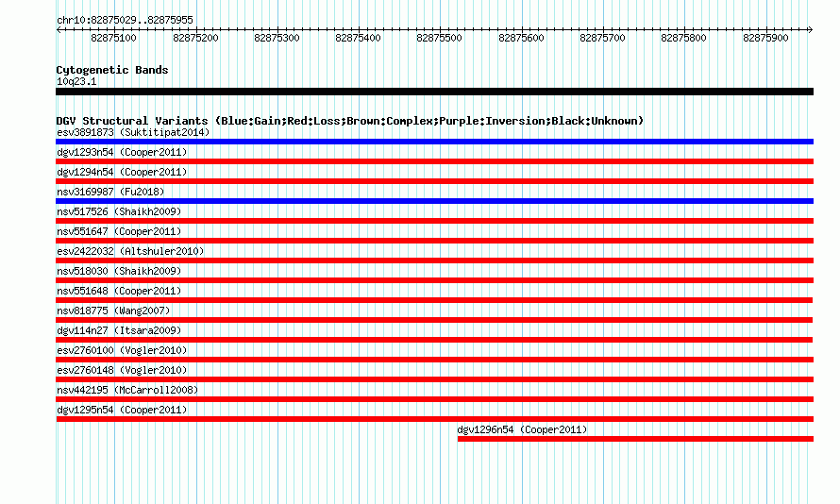The width and height of the screenshot is (840, 504).
Task: Click the dgv1296n54 (Cooper2011) label
Action: click(522, 429)
